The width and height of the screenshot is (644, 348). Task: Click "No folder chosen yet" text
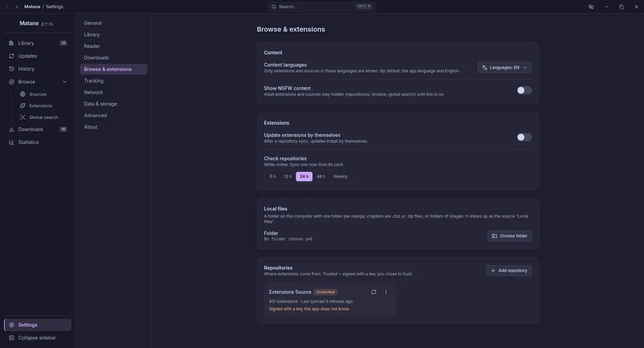coord(288,239)
